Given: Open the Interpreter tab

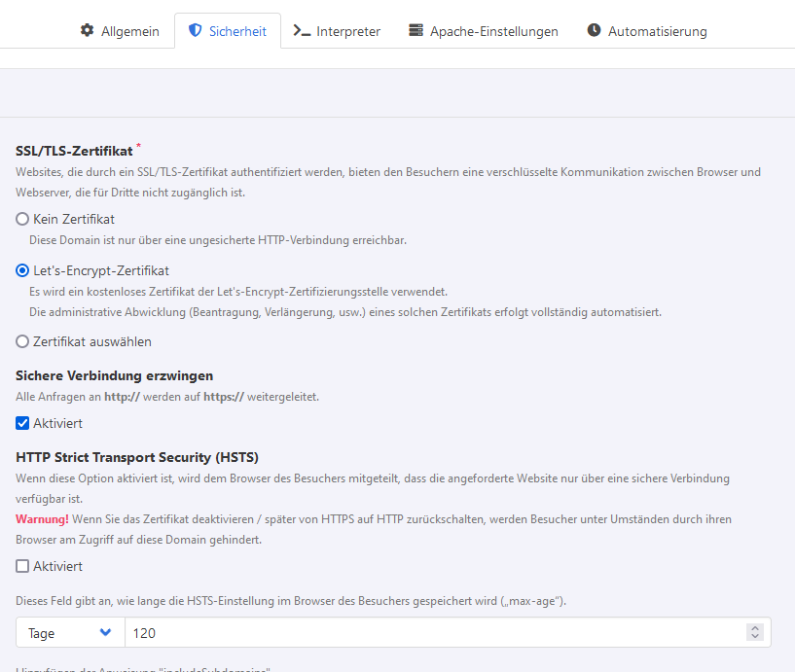Looking at the screenshot, I should (348, 31).
